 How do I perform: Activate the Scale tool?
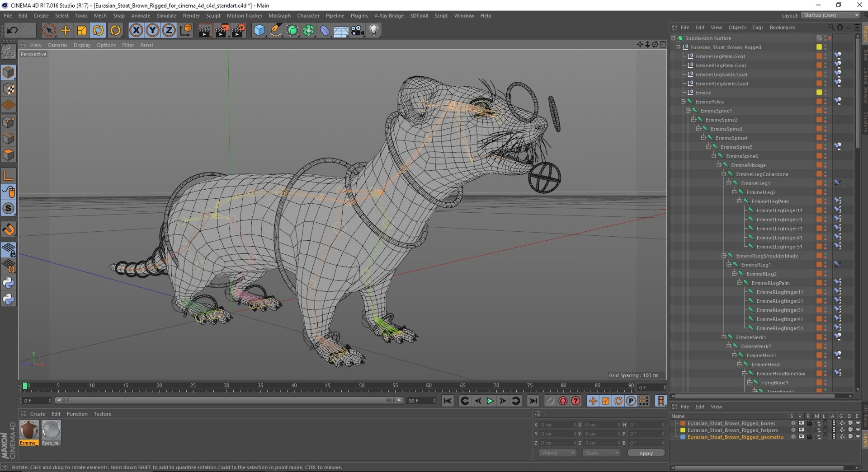click(82, 30)
